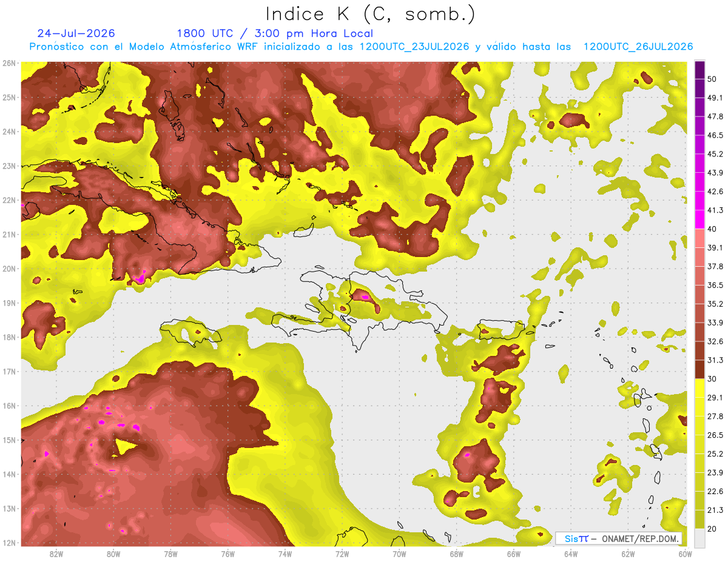Image resolution: width=728 pixels, height=562 pixels.
Task: Click longitude label "72W"
Action: click(342, 554)
